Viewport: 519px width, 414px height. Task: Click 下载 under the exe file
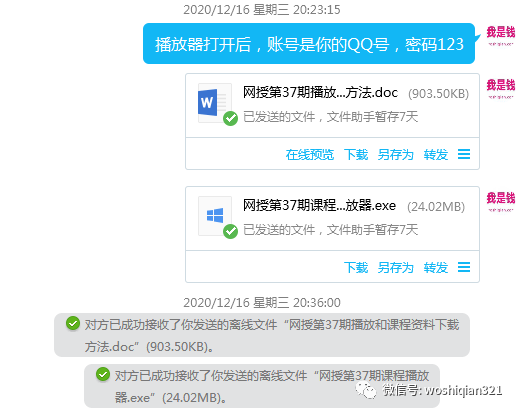point(356,268)
